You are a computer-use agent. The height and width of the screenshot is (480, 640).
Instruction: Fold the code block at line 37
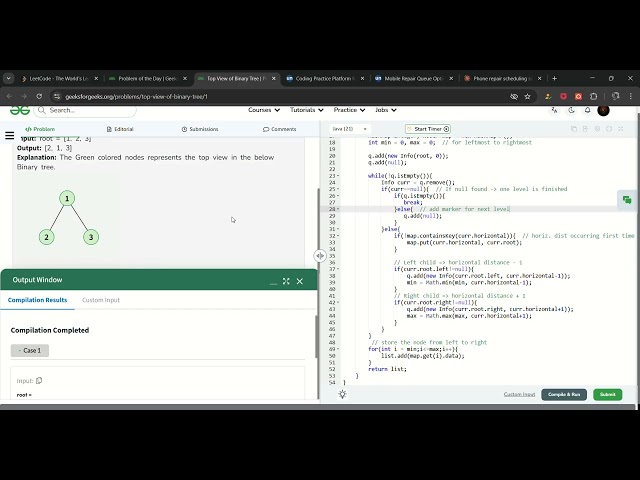(x=338, y=269)
